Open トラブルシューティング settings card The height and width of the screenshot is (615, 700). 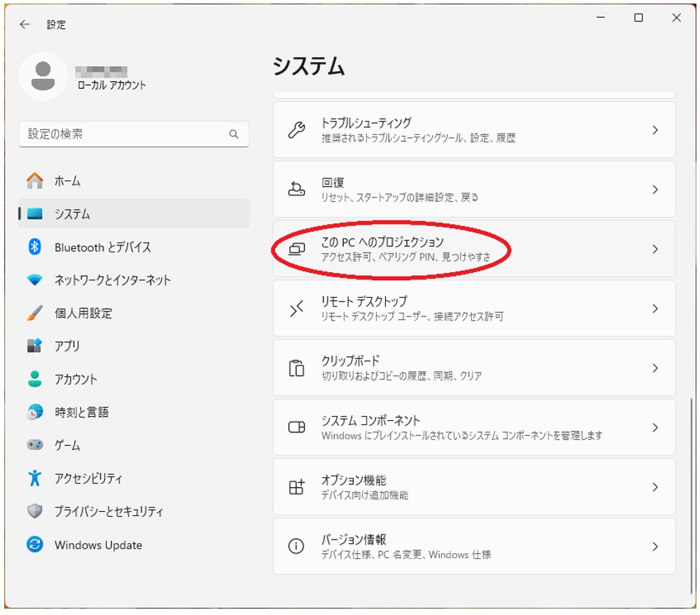click(474, 130)
